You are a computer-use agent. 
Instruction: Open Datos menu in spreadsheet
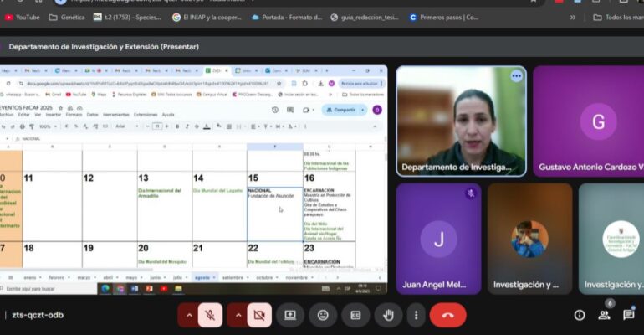(x=92, y=115)
